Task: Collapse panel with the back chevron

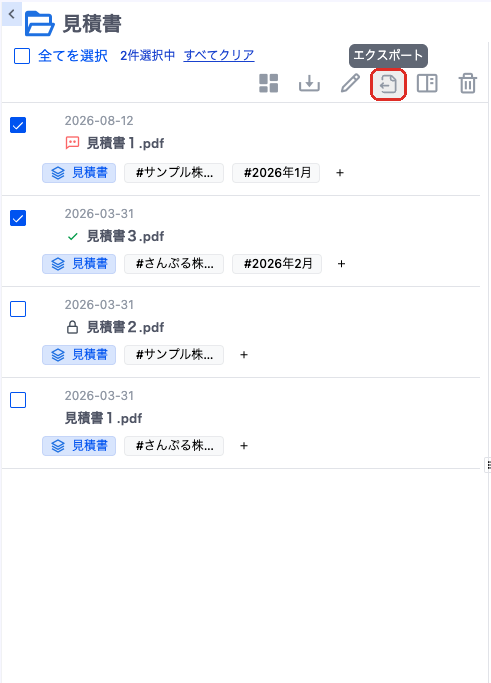Action: coord(12,14)
